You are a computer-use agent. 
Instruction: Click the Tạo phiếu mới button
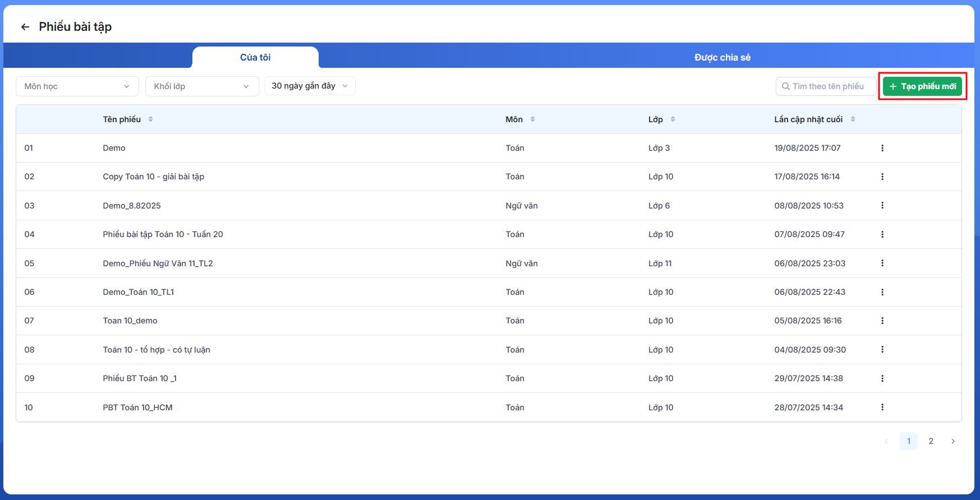point(922,86)
